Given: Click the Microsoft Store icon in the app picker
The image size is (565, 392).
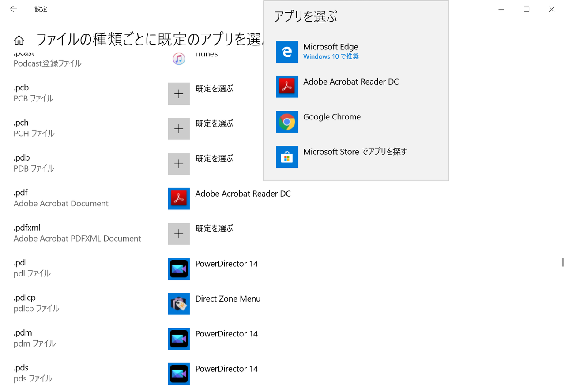Looking at the screenshot, I should (x=287, y=157).
